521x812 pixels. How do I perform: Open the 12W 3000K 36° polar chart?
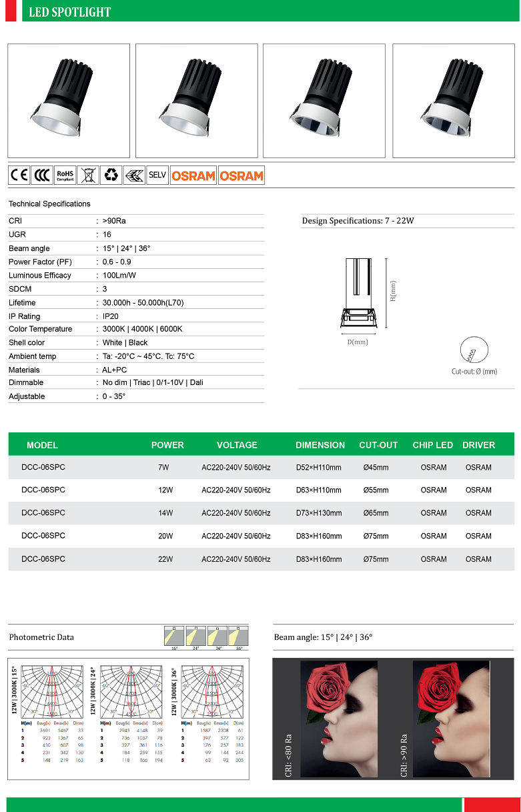pos(211,691)
